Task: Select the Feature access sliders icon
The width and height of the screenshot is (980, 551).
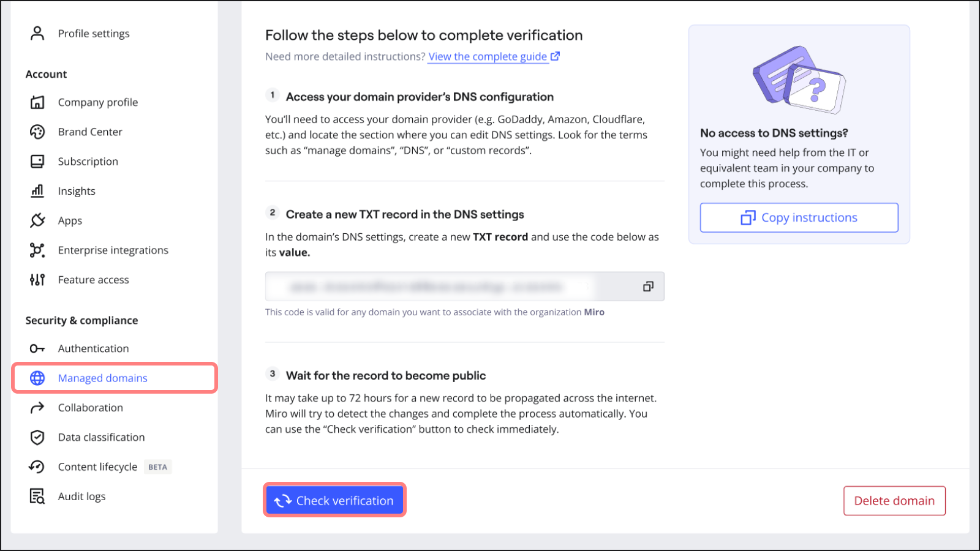Action: pos(37,280)
